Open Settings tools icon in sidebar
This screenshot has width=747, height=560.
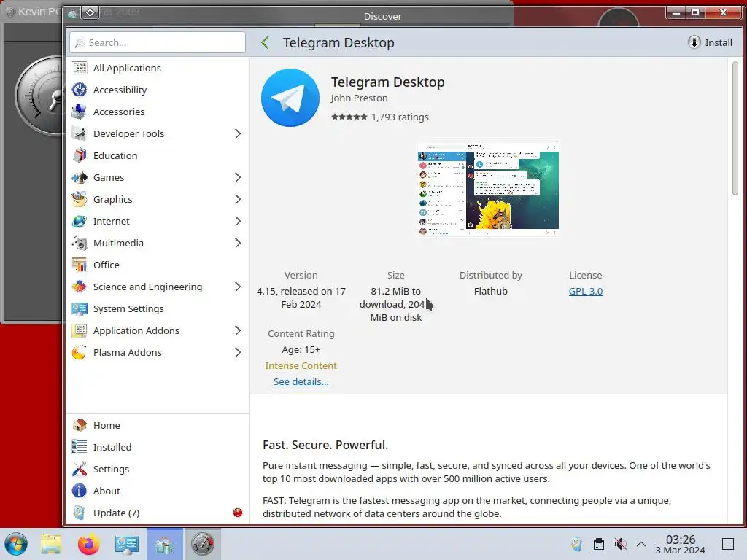80,469
